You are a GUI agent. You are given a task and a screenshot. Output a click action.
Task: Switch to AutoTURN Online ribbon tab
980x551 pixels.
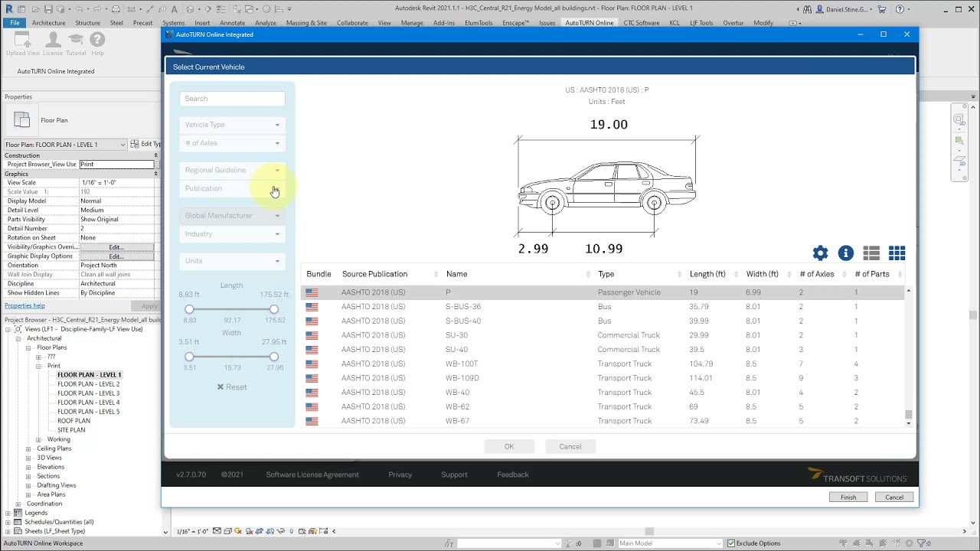click(590, 23)
